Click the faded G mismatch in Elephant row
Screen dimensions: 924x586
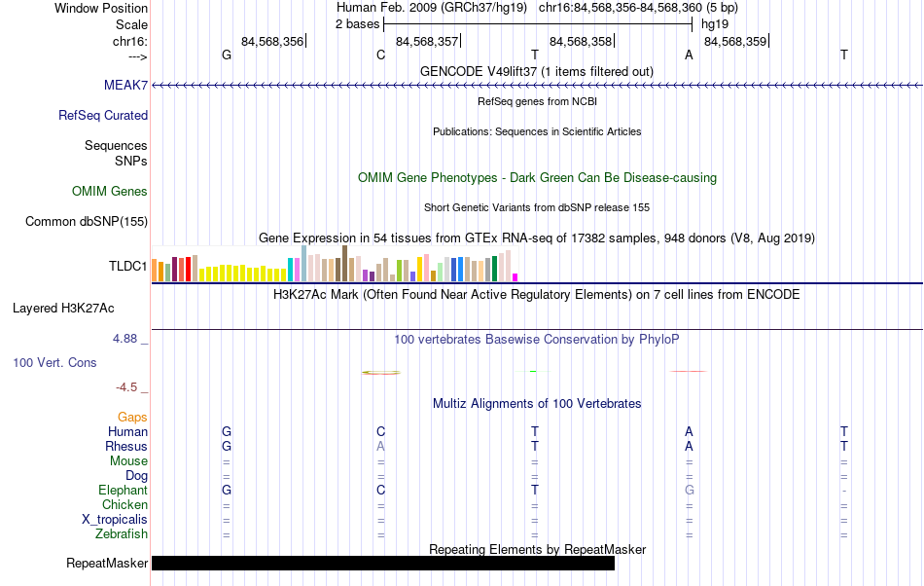(x=689, y=490)
